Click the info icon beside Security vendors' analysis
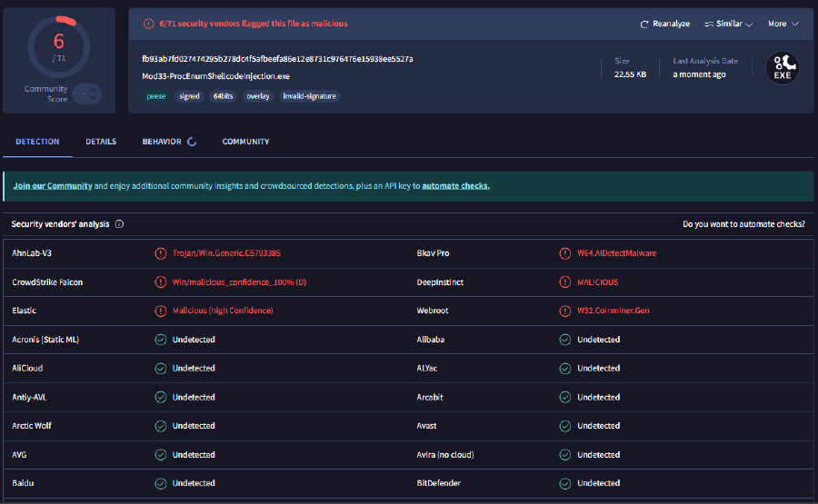This screenshot has height=504, width=818. pyautogui.click(x=119, y=224)
